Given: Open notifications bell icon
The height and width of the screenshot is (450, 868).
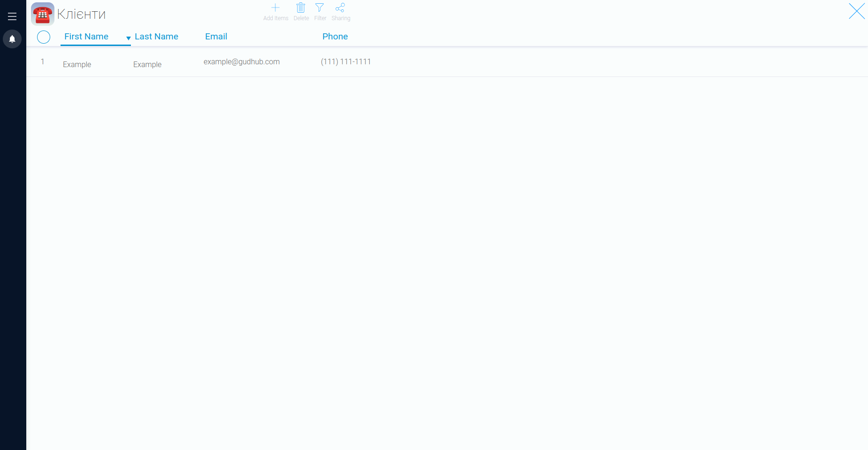Looking at the screenshot, I should click(x=12, y=39).
